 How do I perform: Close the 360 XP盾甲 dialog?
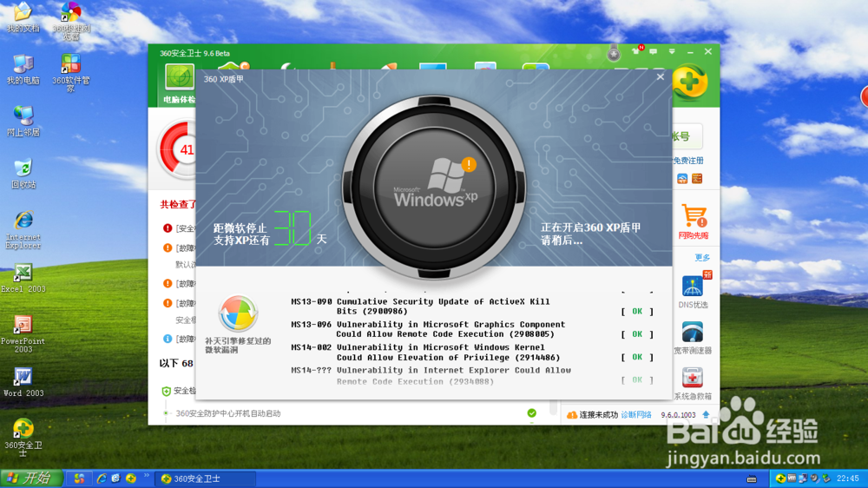pyautogui.click(x=660, y=77)
